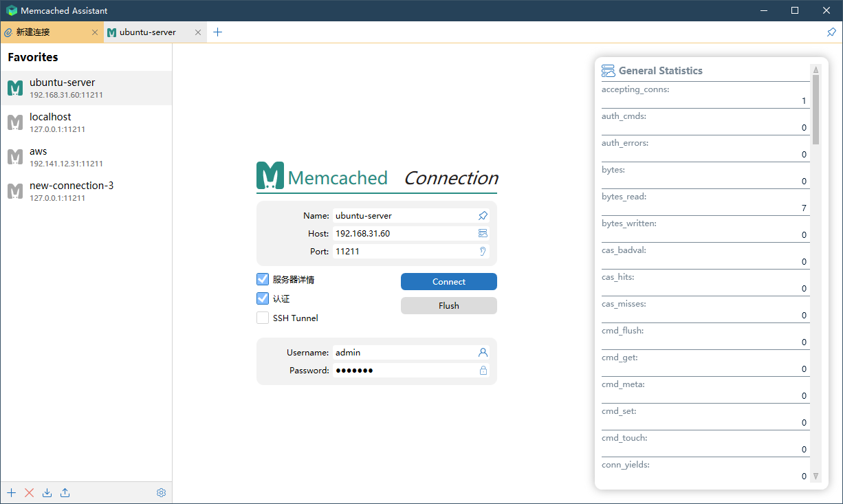Switch to the ubuntu-server tab

[x=155, y=32]
